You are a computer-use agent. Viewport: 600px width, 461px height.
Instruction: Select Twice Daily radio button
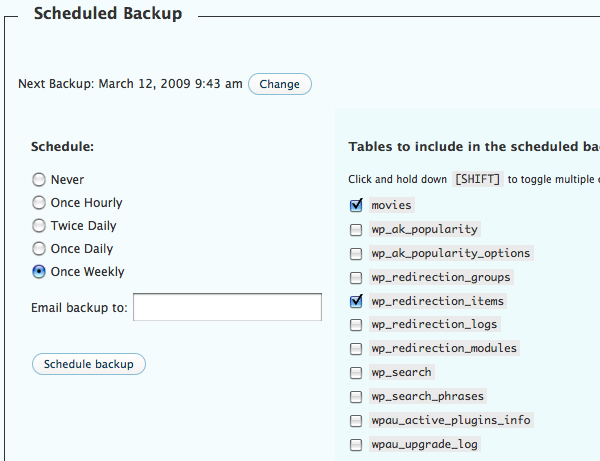click(39, 226)
